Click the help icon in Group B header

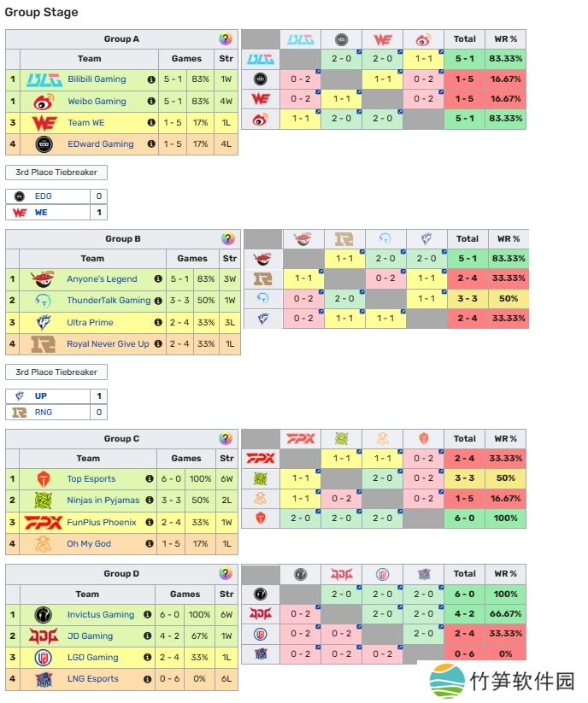tap(227, 239)
